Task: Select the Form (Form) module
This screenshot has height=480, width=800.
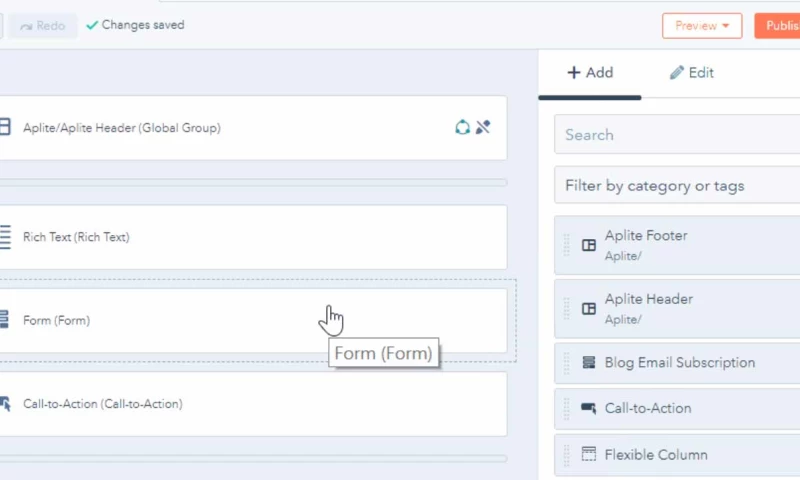Action: [253, 321]
